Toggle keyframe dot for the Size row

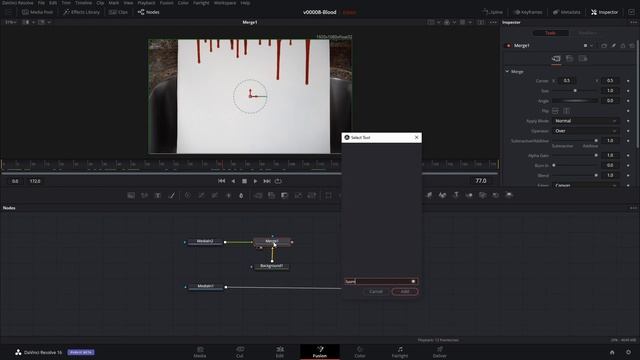pyautogui.click(x=628, y=91)
